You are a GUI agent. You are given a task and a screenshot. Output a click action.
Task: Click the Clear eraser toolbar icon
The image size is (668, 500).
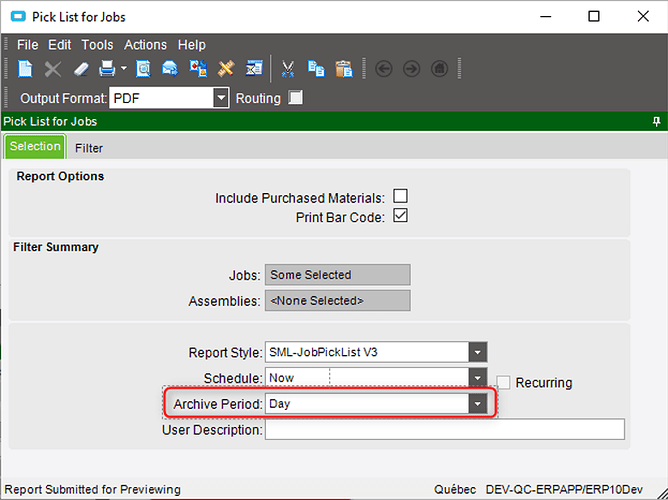coord(81,69)
